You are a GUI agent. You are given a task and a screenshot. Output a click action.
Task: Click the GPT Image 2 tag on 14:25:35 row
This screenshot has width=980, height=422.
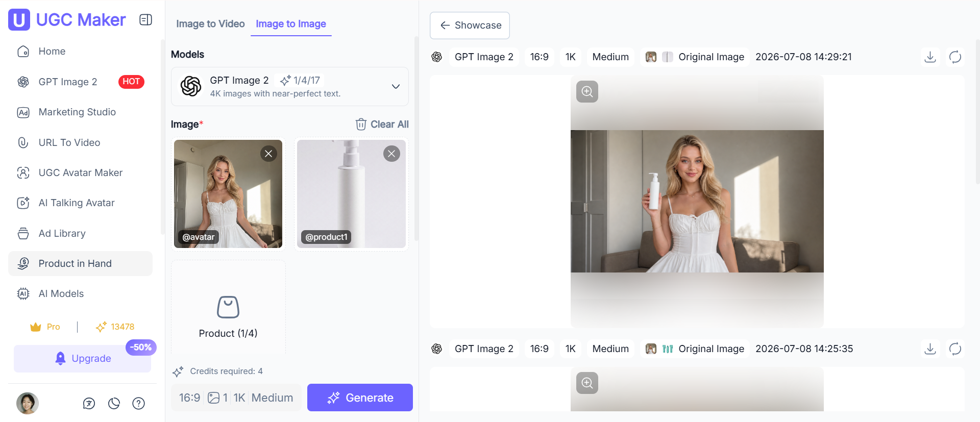(484, 349)
